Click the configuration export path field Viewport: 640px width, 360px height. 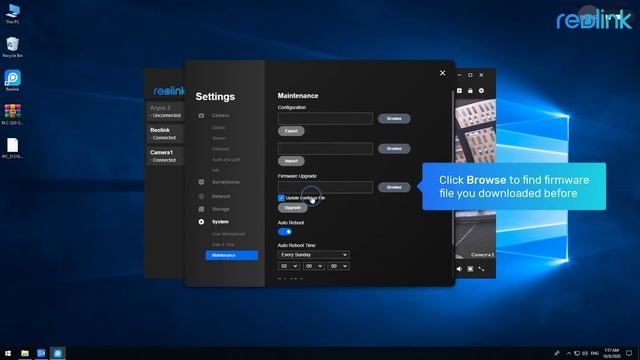click(325, 118)
